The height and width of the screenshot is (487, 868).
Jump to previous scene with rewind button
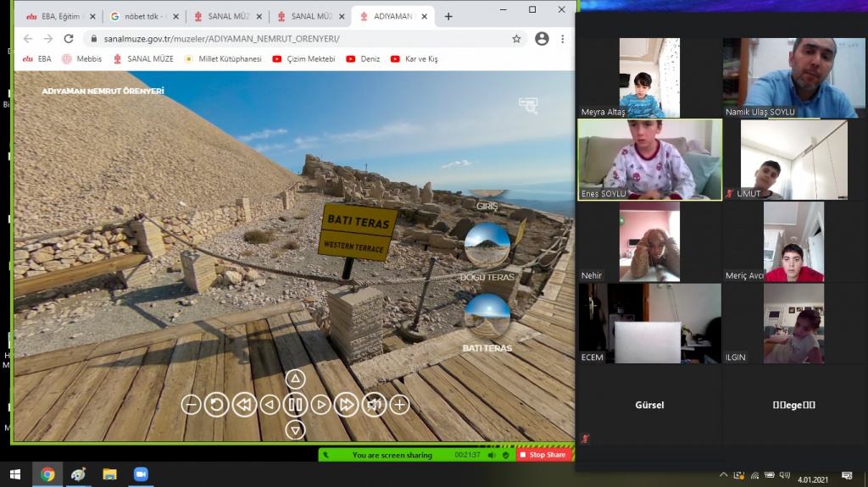point(243,405)
